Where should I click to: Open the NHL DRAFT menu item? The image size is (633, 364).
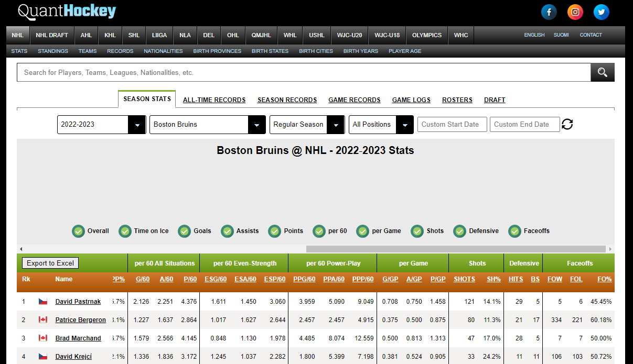click(x=52, y=35)
